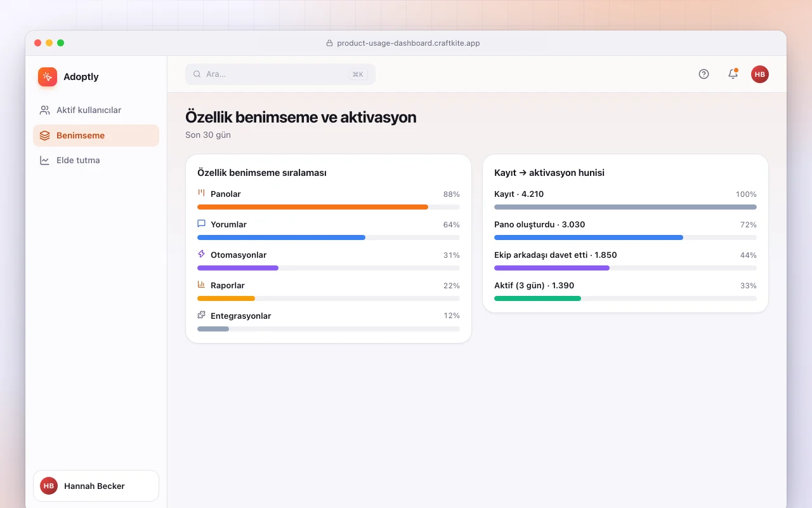Click the lock icon in address bar

point(329,43)
